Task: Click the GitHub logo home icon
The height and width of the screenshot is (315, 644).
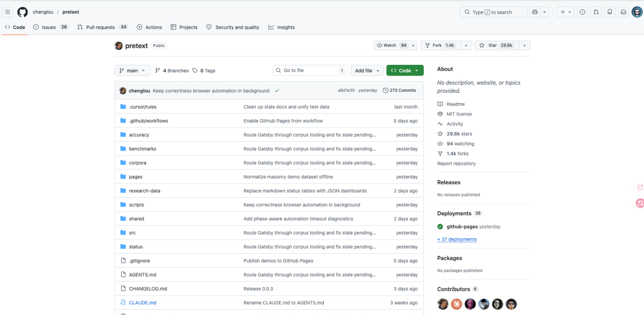Action: pos(23,12)
